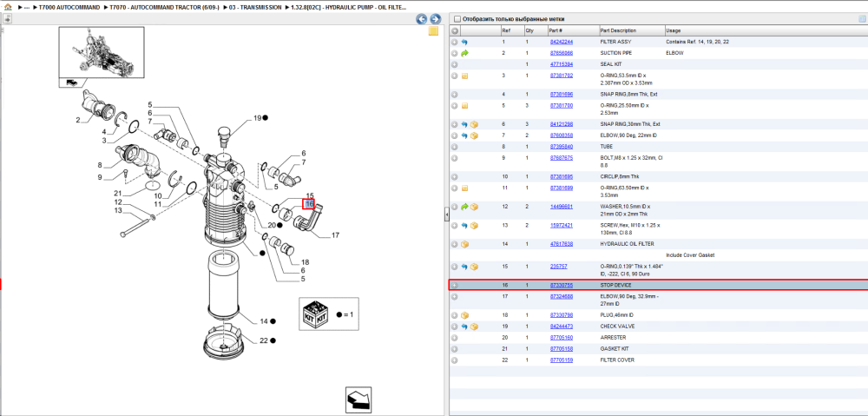Click the 'Contains Ref. 14, 19, 20, 22' usage text
The height and width of the screenshot is (416, 868).
coord(697,42)
